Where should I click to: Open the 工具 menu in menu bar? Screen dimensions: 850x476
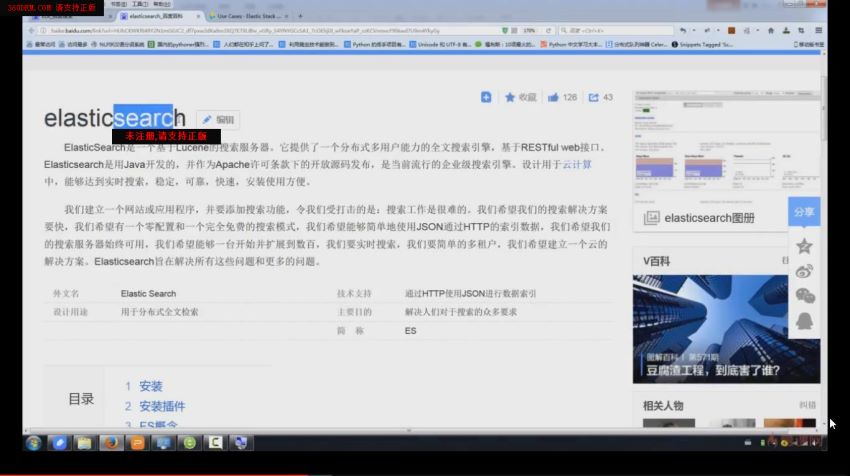(140, 4)
